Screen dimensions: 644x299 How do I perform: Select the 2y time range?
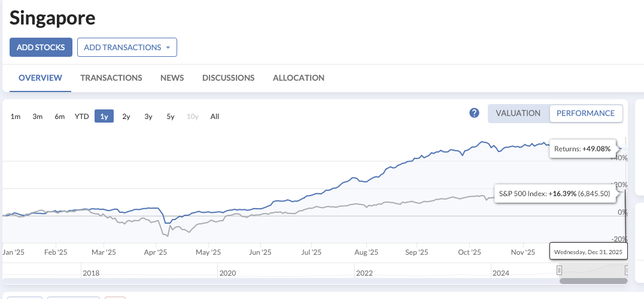[126, 117]
